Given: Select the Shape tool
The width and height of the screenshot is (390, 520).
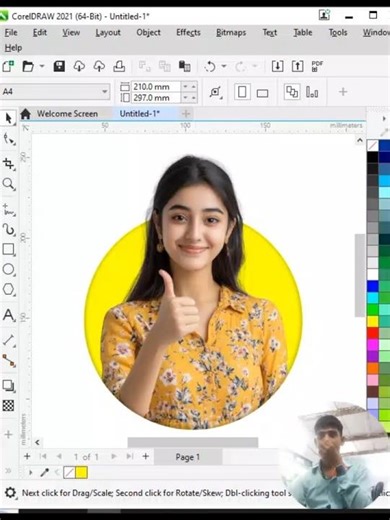Looking at the screenshot, I should (8, 139).
